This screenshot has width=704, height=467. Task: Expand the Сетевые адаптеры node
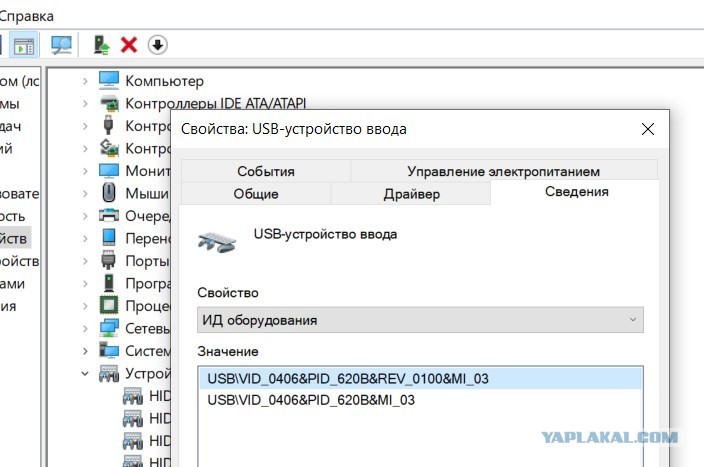(x=85, y=328)
